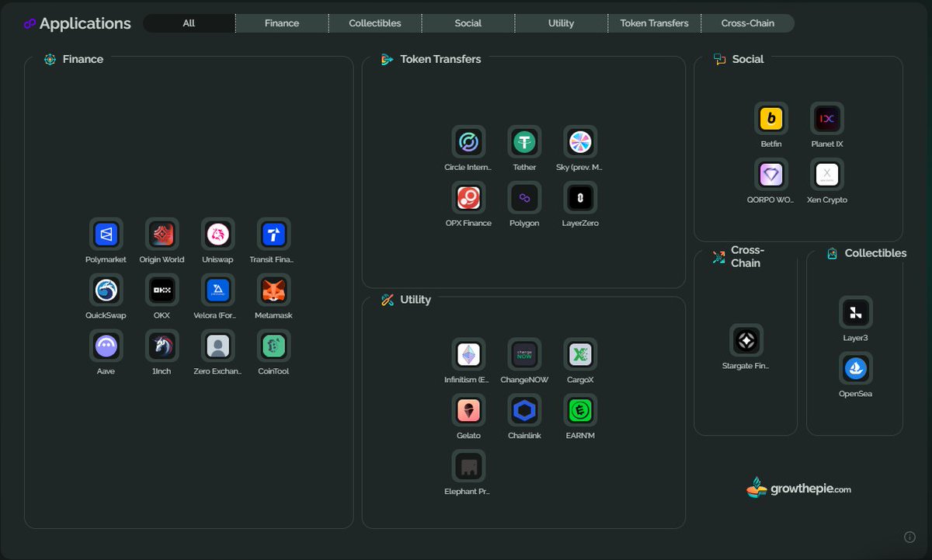The width and height of the screenshot is (932, 560).
Task: Click the ChangeNOW app icon
Action: coord(525,354)
